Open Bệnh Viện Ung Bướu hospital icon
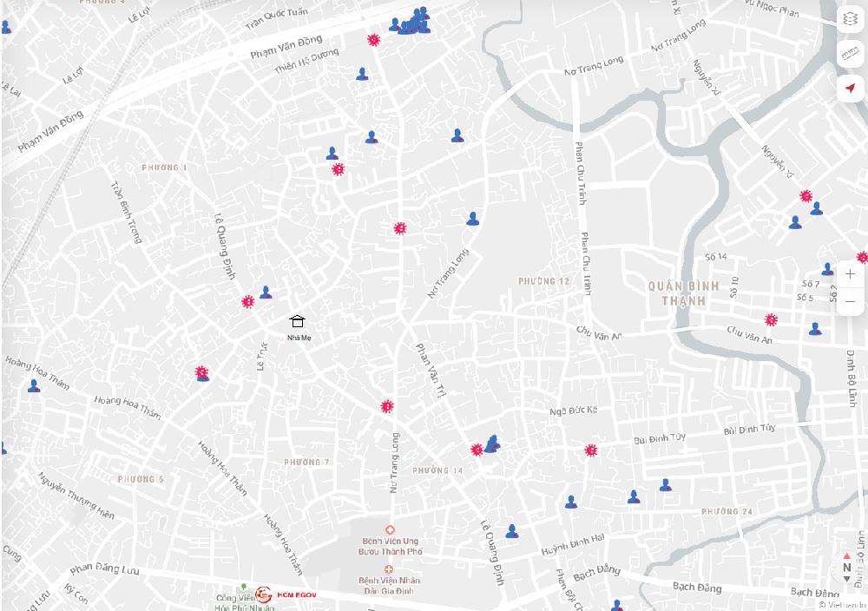Image resolution: width=868 pixels, height=611 pixels. (x=390, y=529)
